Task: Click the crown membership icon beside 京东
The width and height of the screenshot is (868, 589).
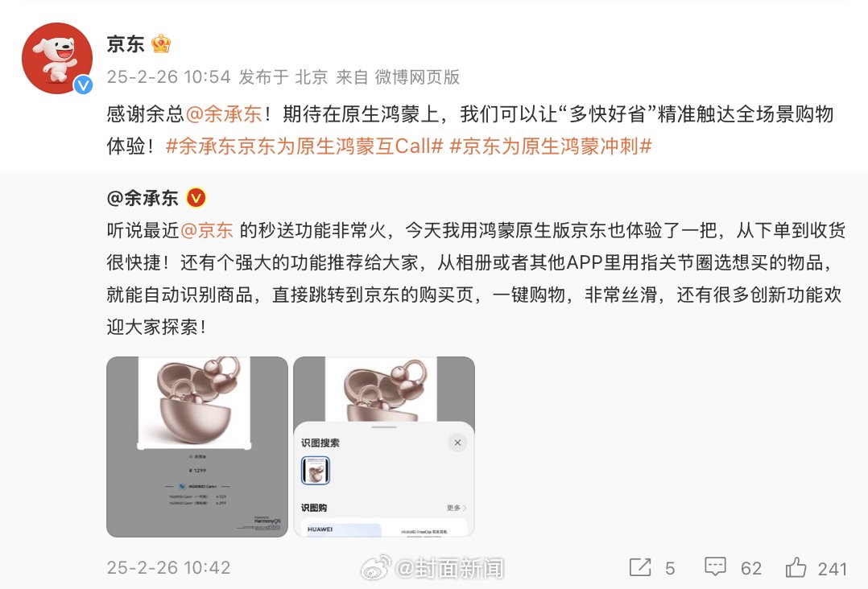Action: (x=160, y=43)
